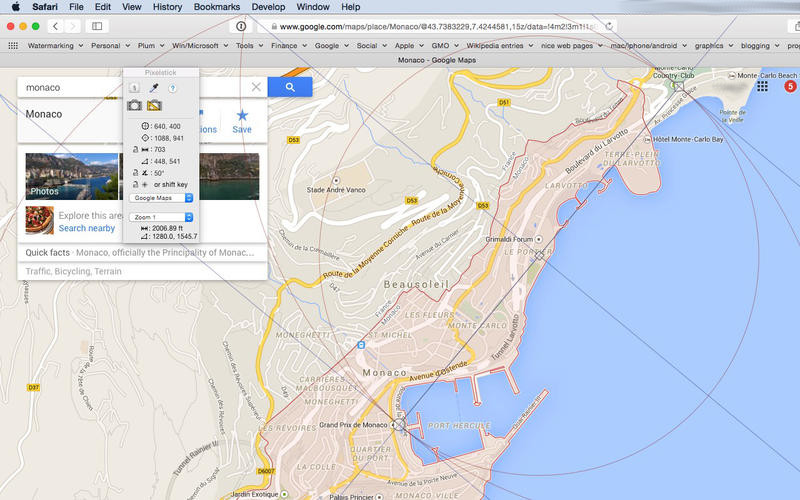Expand the Personal bookmarks folder
800x500 pixels.
[x=110, y=45]
